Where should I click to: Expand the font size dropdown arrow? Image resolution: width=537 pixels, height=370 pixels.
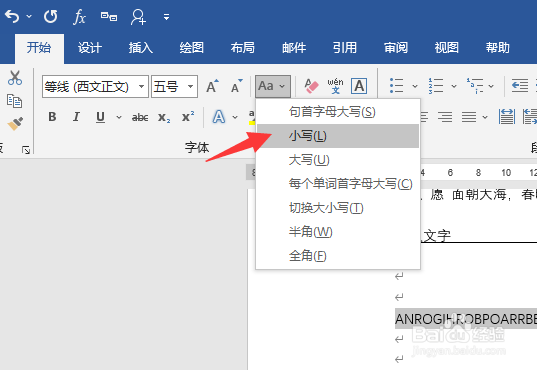pyautogui.click(x=190, y=86)
